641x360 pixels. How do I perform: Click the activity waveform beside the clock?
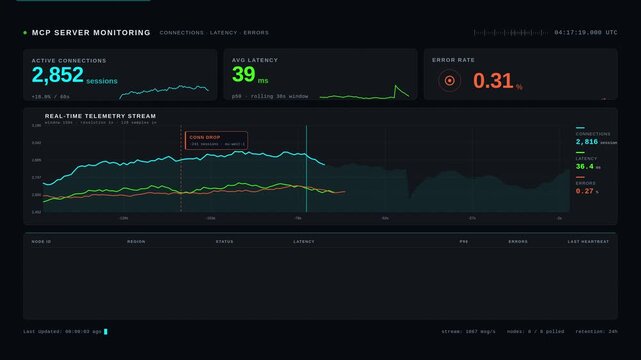(x=511, y=33)
